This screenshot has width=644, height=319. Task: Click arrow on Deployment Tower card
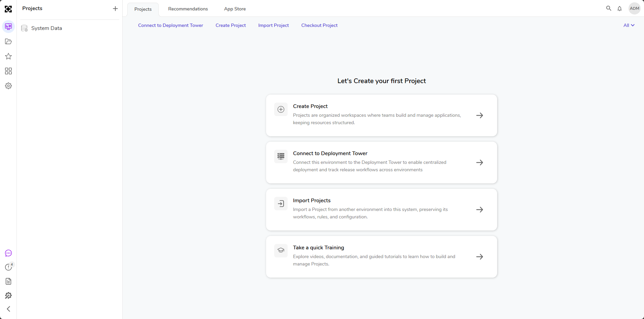(x=480, y=163)
